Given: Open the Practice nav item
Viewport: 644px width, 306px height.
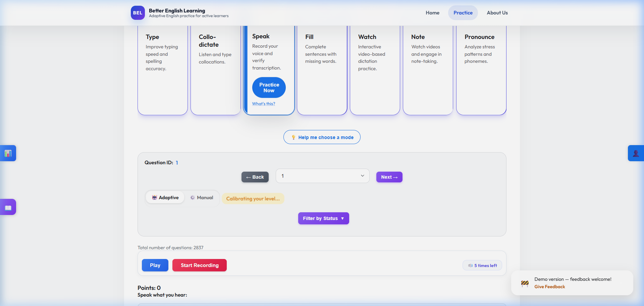Looking at the screenshot, I should 463,13.
